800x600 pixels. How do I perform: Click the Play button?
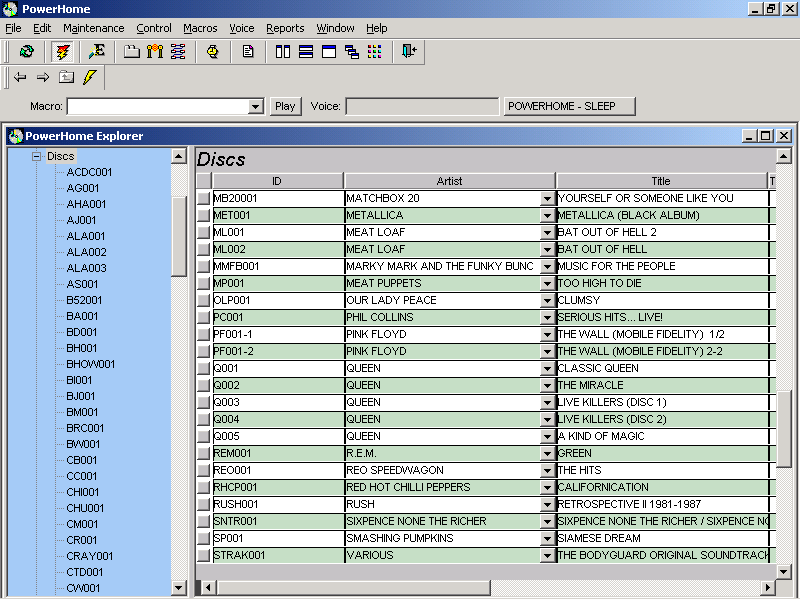coord(285,106)
